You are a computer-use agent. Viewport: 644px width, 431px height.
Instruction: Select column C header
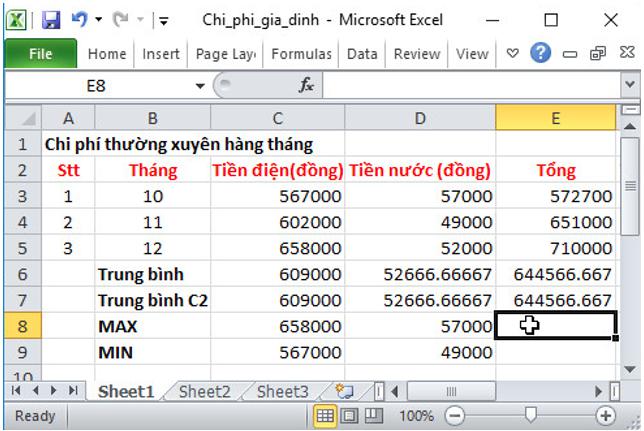click(277, 118)
